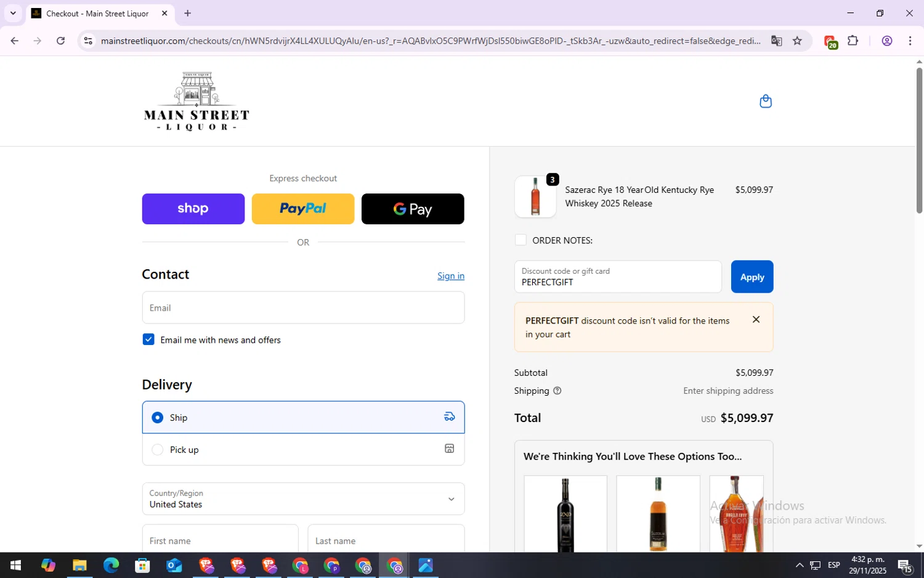Click the Sazerac Rye 18 Year bottle thumbnail
The image size is (924, 578).
535,197
